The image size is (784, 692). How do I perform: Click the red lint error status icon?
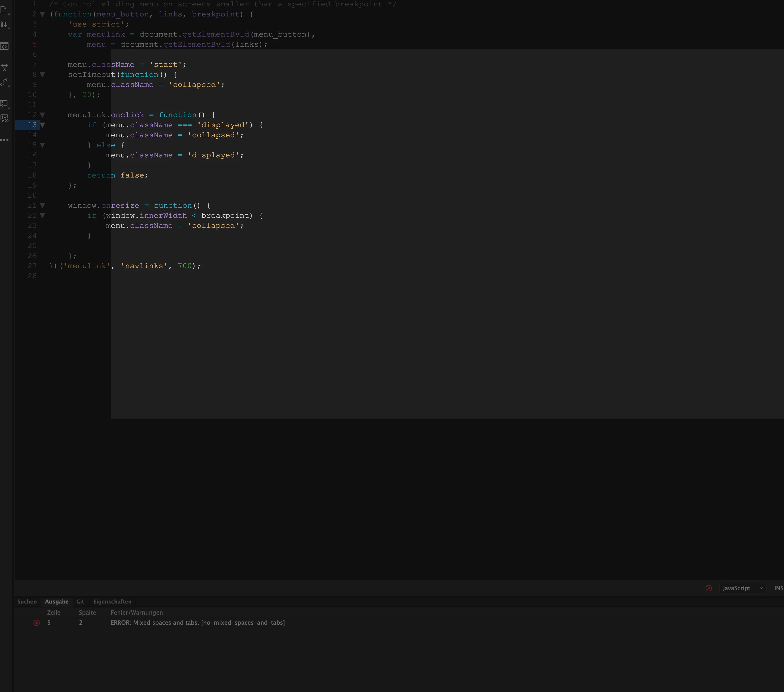click(x=708, y=588)
